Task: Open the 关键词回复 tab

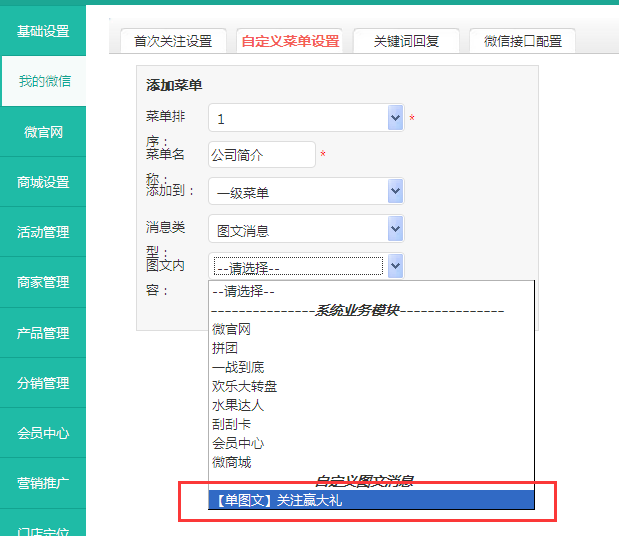Action: [406, 41]
